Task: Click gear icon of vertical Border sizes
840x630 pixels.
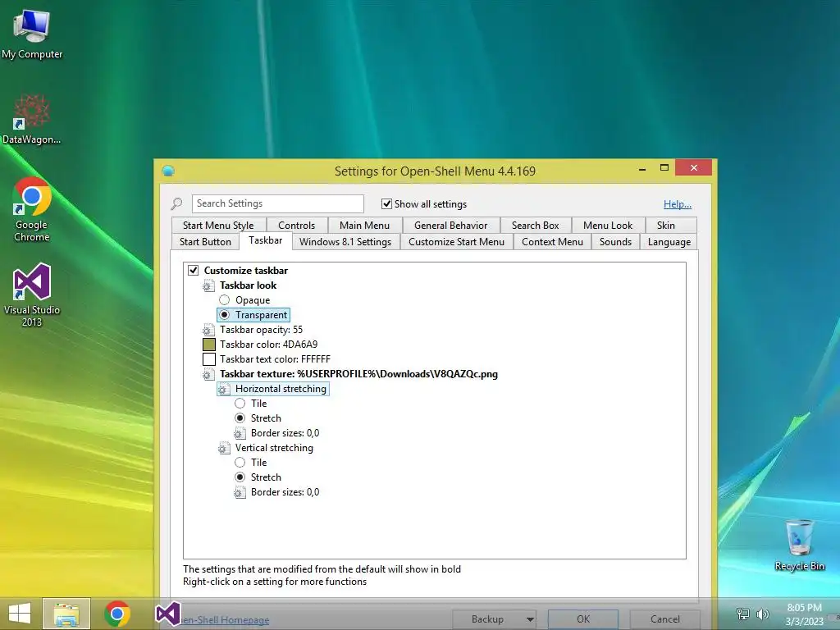Action: coord(240,492)
